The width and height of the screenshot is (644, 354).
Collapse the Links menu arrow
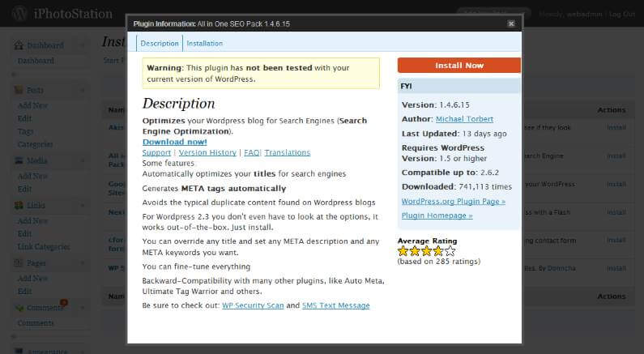[x=82, y=205]
